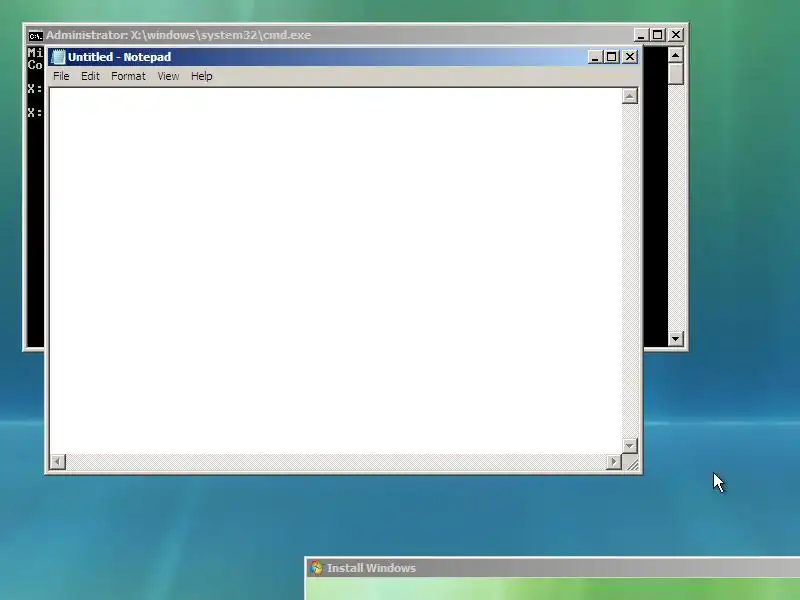Click the cmd.exe scrollbar thumb

coord(676,74)
